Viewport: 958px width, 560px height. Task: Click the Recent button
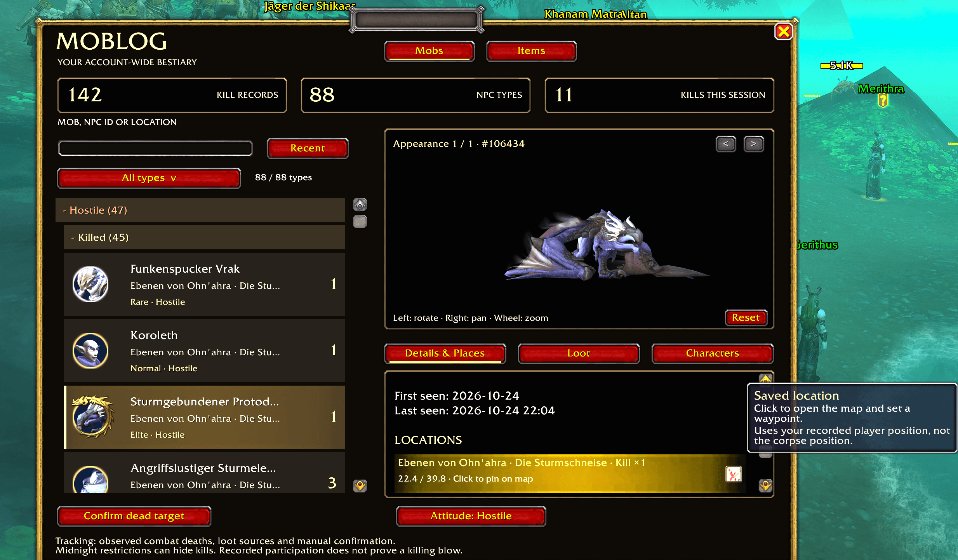[x=308, y=148]
